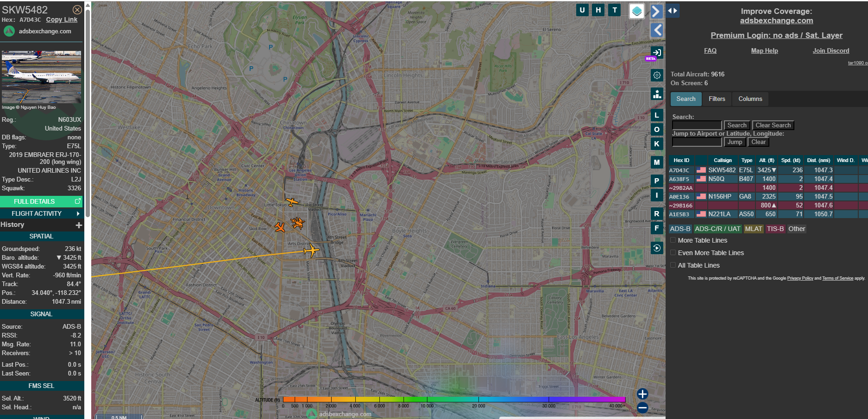Toggle the H map button

[598, 10]
